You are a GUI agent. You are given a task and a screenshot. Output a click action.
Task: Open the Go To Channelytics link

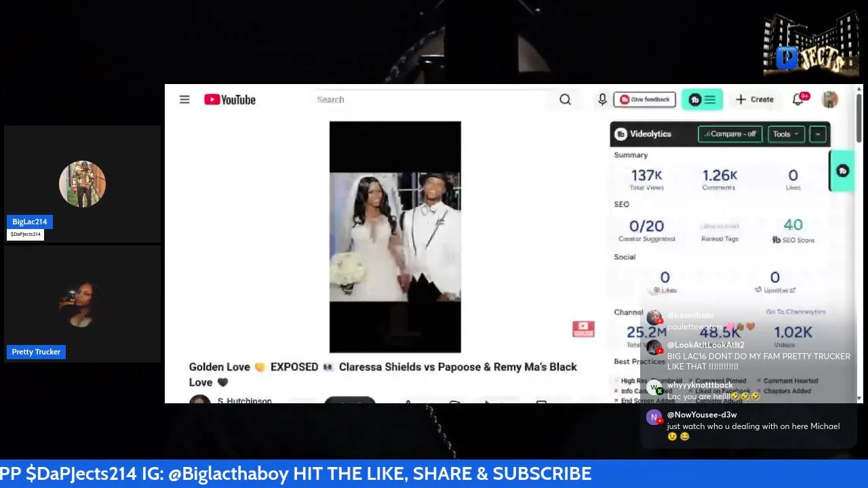[795, 312]
